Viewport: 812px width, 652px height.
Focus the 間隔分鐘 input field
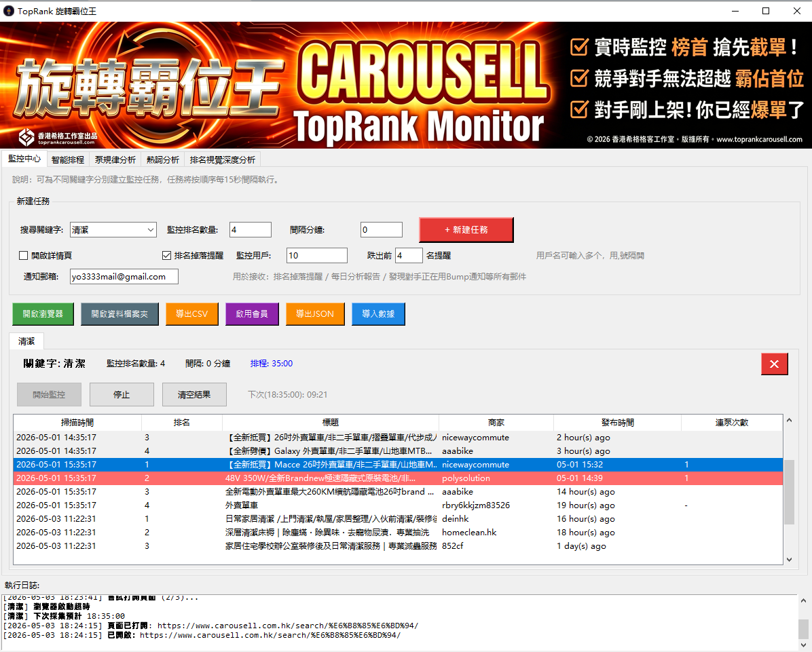pyautogui.click(x=381, y=230)
